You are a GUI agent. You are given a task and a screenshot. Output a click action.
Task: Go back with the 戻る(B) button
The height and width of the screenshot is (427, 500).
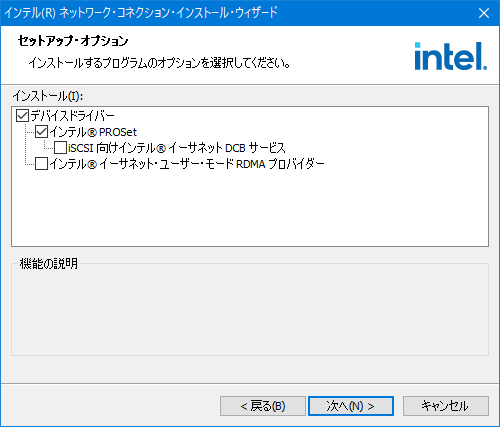click(x=263, y=406)
